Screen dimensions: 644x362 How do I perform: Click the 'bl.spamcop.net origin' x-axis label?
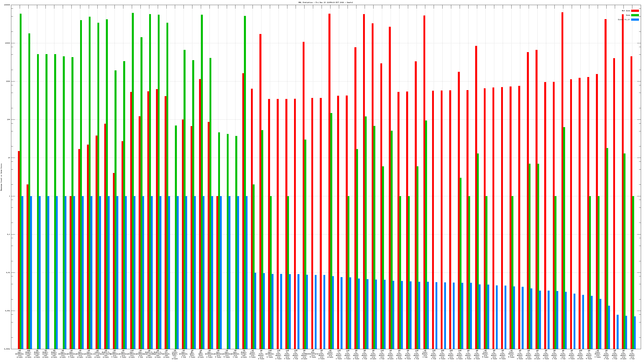(x=166, y=354)
